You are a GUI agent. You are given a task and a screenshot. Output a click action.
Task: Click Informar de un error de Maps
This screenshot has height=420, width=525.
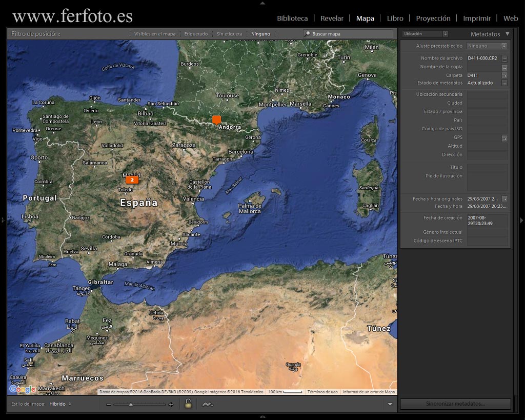pos(369,391)
